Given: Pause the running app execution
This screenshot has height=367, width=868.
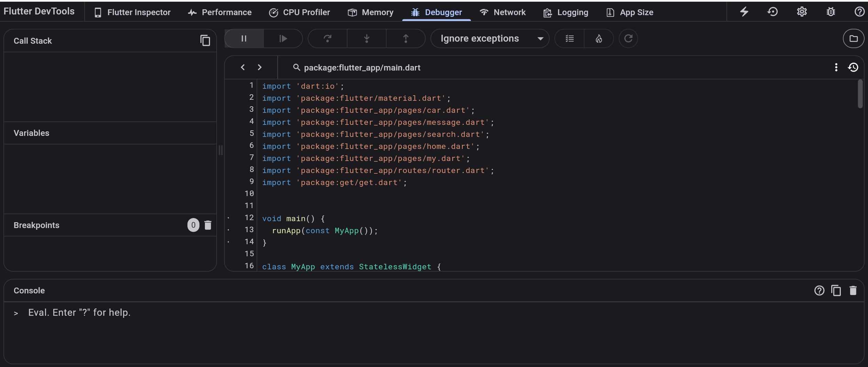Looking at the screenshot, I should pos(244,39).
